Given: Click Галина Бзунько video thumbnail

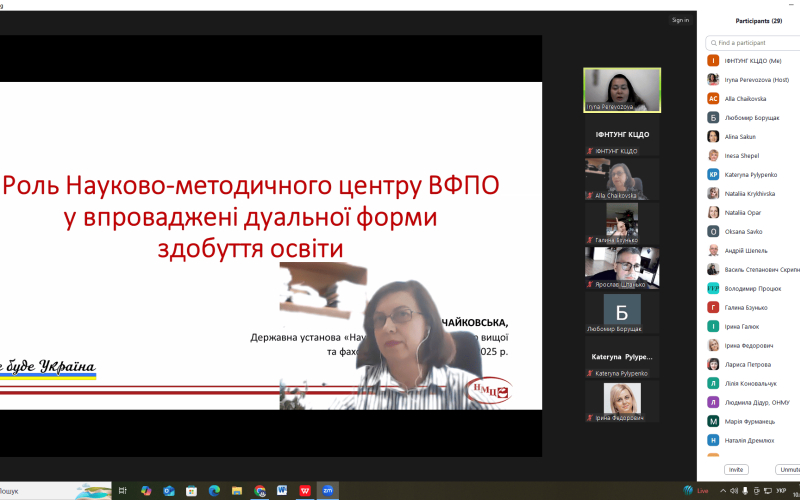Looking at the screenshot, I should coord(622,223).
